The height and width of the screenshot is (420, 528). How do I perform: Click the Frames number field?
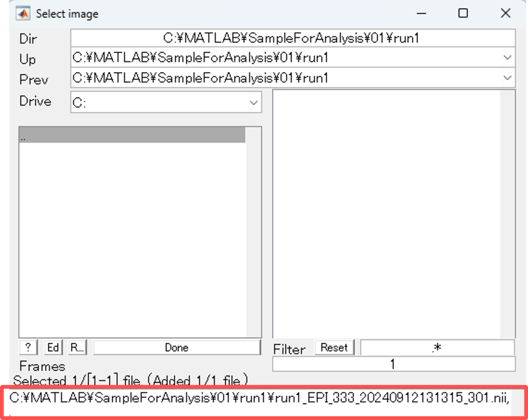pos(393,364)
